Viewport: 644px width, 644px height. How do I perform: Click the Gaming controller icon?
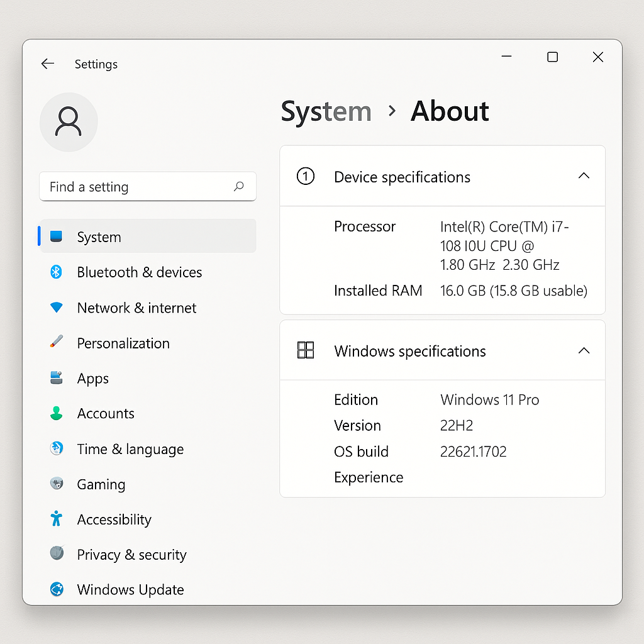tap(57, 484)
